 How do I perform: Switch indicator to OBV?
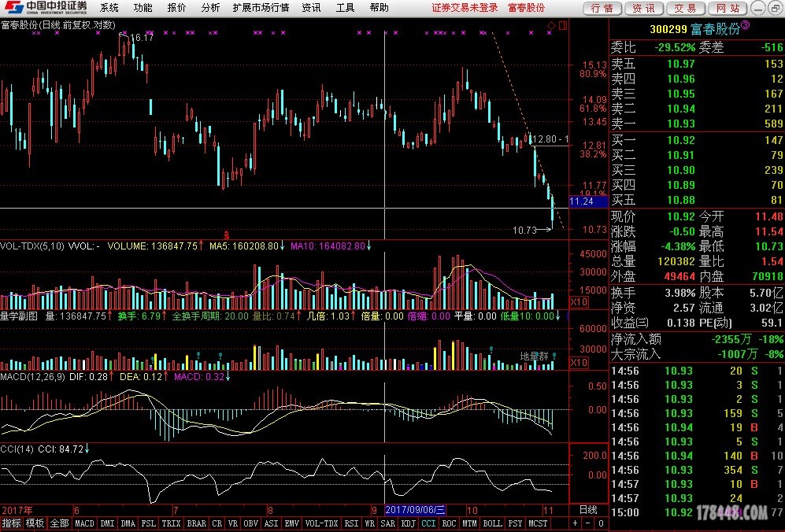point(251,523)
